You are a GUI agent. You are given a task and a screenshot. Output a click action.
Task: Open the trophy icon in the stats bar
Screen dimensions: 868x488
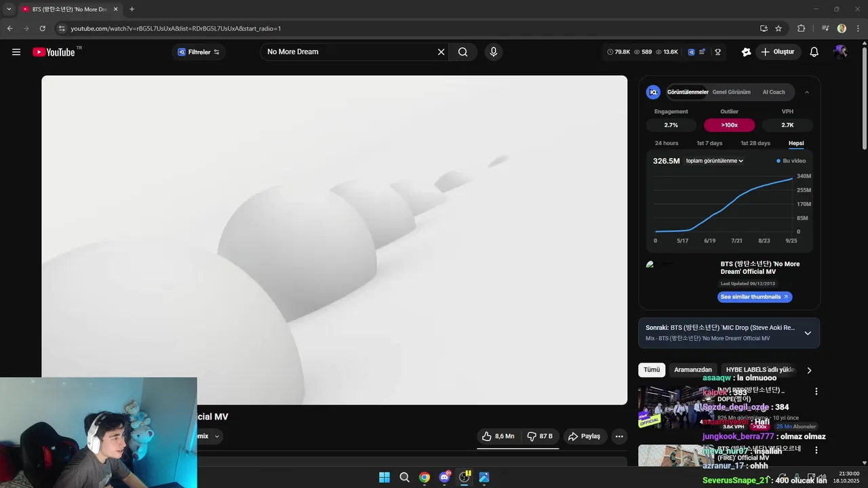tap(717, 52)
